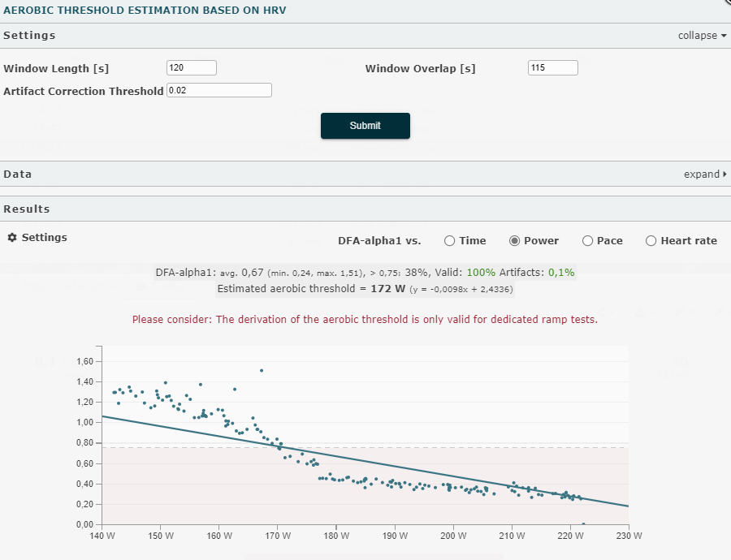Viewport: 731px width, 560px height.
Task: Click the AEROBIC THRESHOLD ESTIMATION title
Action: [145, 11]
